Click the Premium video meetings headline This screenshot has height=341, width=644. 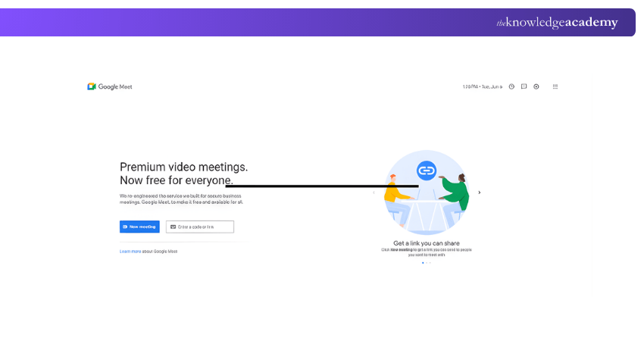click(183, 174)
